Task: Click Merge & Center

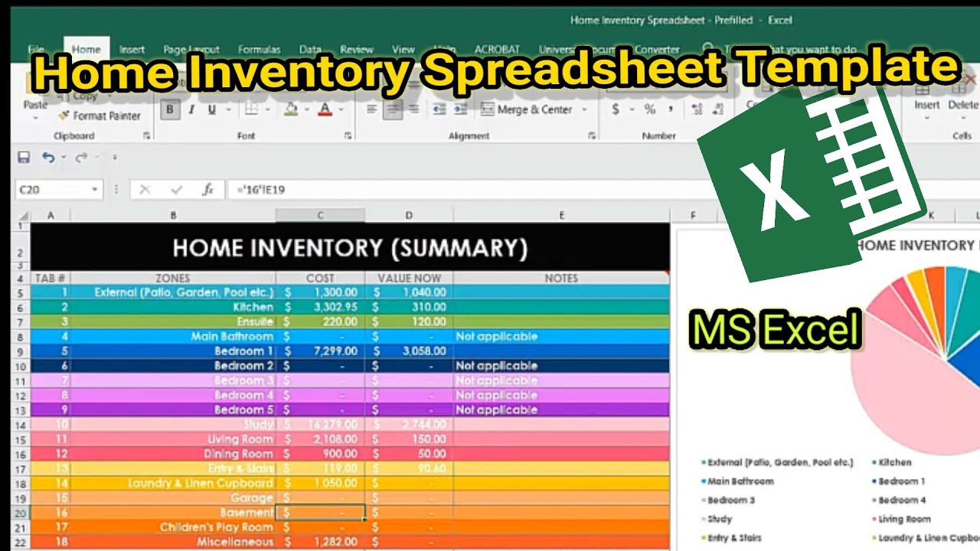Action: coord(527,109)
